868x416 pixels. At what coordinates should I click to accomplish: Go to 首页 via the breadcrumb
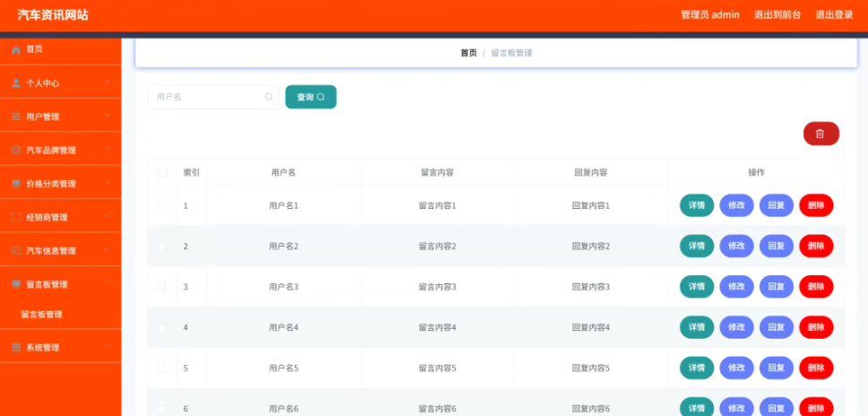point(468,53)
